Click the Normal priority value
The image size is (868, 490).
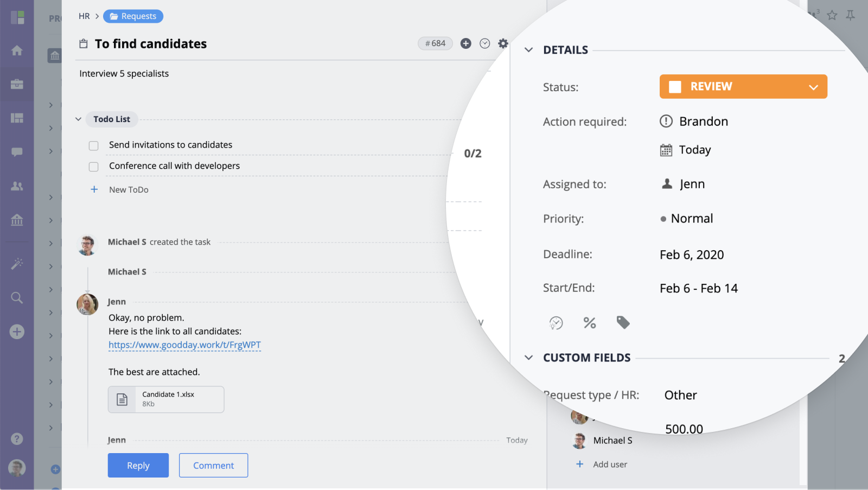[x=692, y=219]
